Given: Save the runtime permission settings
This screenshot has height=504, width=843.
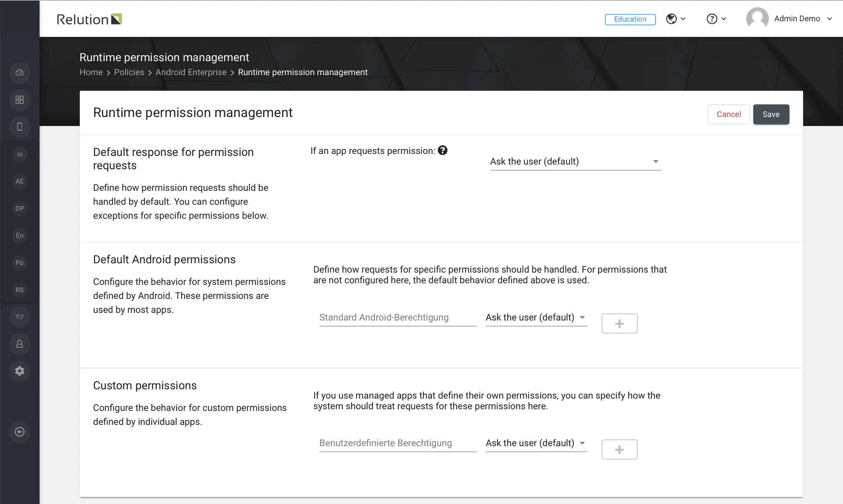Looking at the screenshot, I should [x=771, y=114].
